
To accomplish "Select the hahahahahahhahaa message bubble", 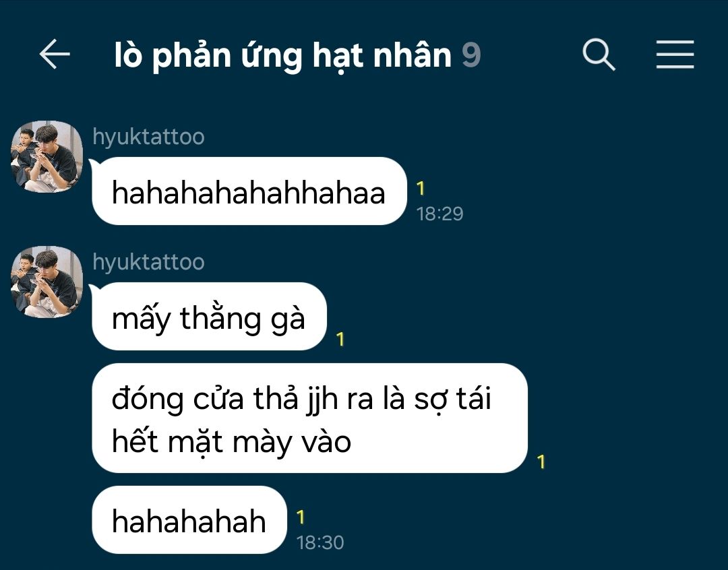I will point(249,191).
